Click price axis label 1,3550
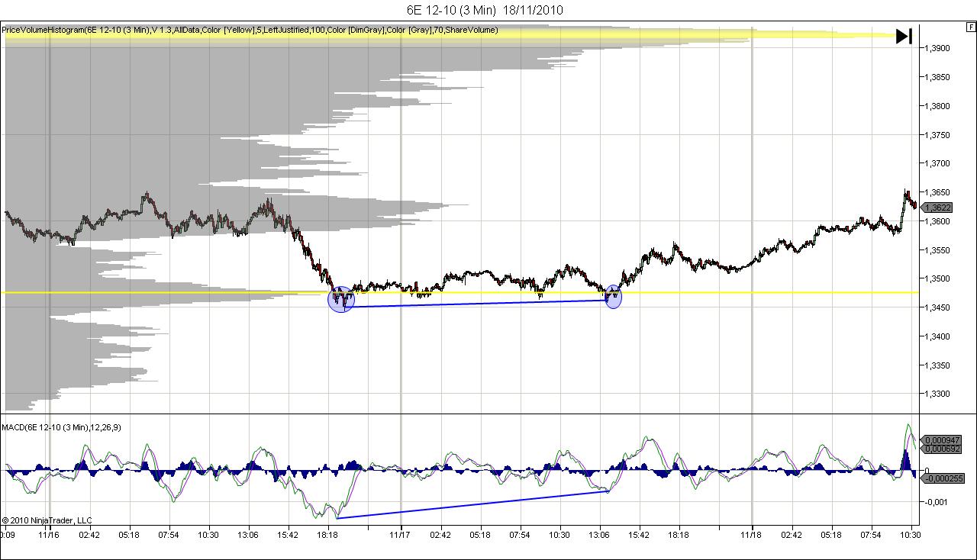977x560 pixels. point(938,250)
